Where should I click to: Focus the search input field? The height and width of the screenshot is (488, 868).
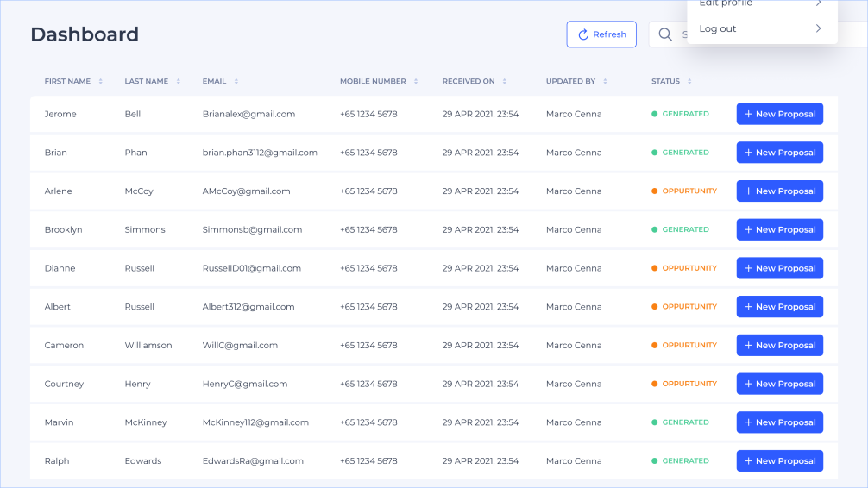tap(683, 34)
